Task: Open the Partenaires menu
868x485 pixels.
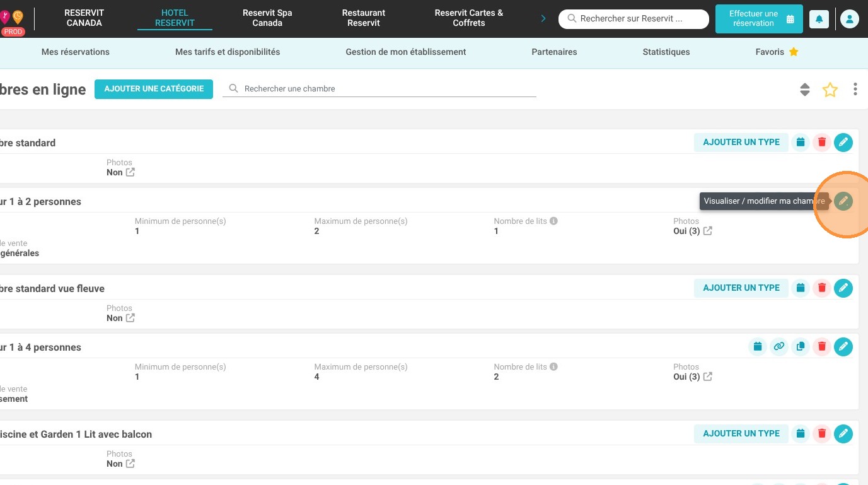Action: tap(554, 52)
